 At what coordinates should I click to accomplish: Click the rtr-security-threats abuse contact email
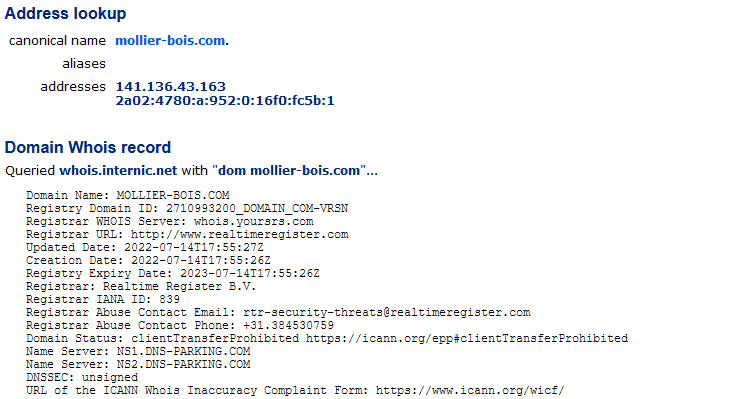pos(387,312)
